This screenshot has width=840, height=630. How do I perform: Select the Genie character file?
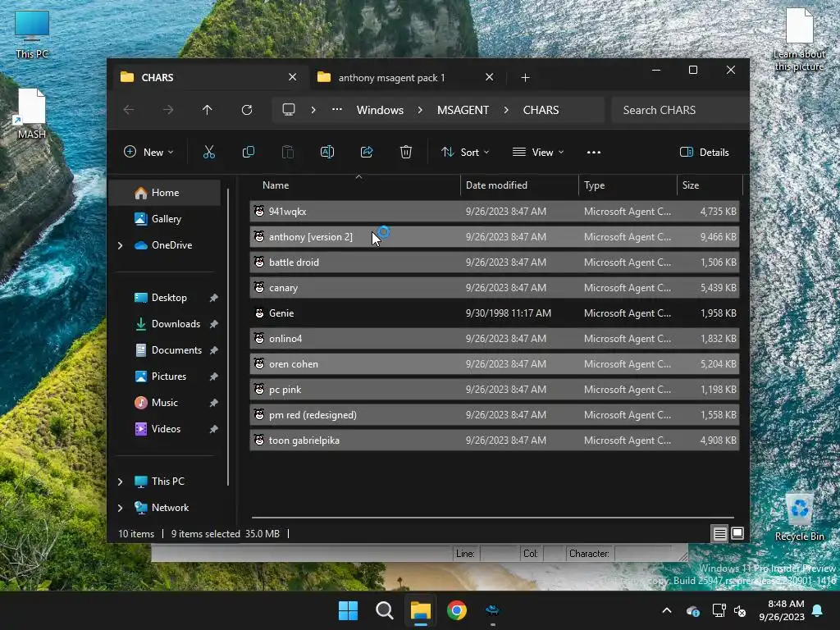coord(495,313)
